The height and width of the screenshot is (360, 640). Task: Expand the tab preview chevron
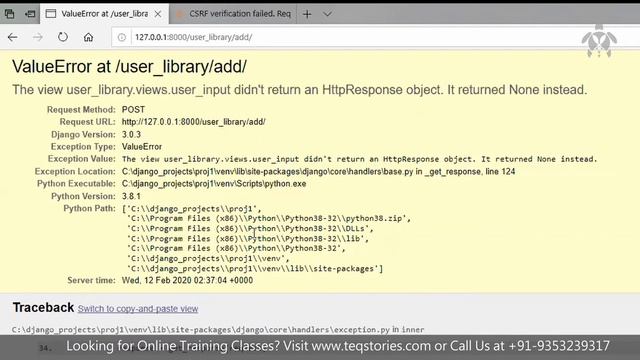[x=327, y=14]
